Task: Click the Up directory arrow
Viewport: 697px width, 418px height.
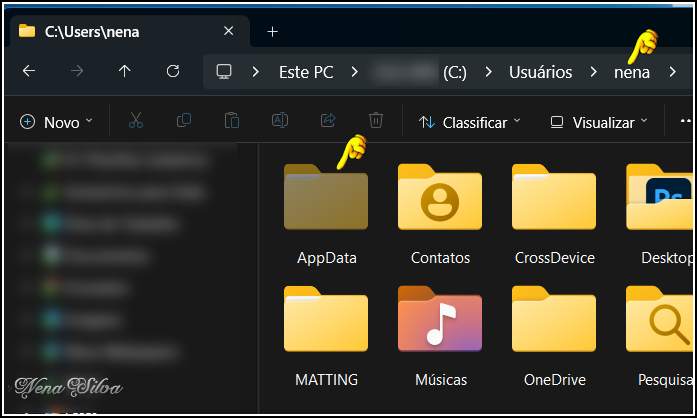Action: tap(124, 72)
